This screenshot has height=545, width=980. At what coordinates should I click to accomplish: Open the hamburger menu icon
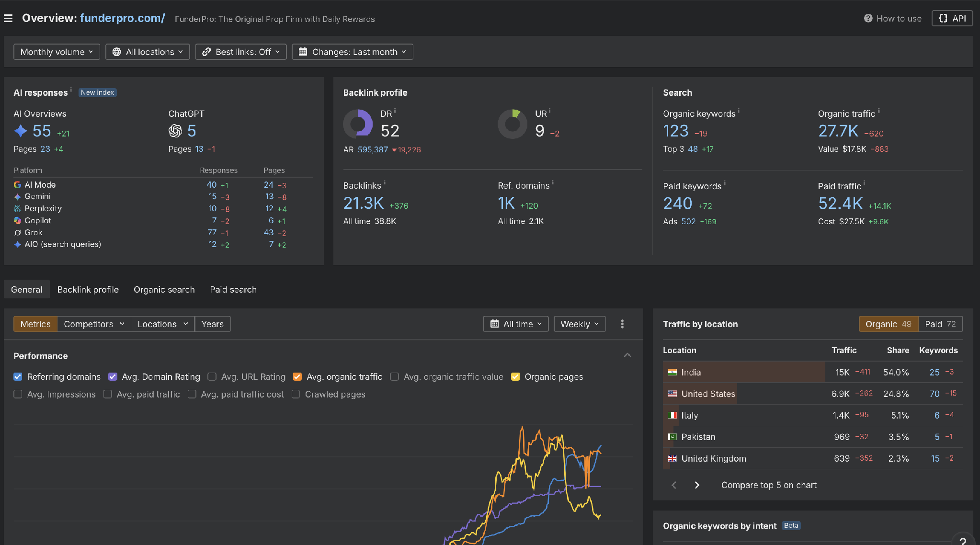click(x=8, y=18)
